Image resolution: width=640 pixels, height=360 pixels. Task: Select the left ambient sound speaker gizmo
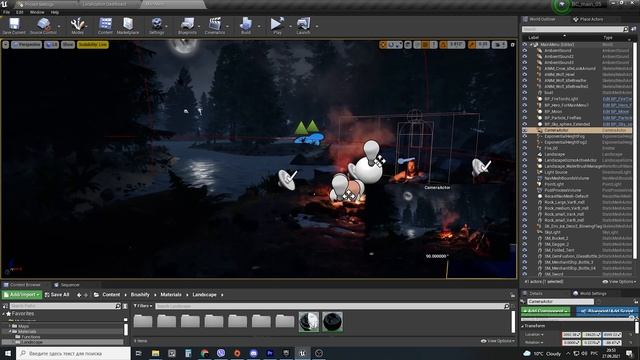click(287, 179)
